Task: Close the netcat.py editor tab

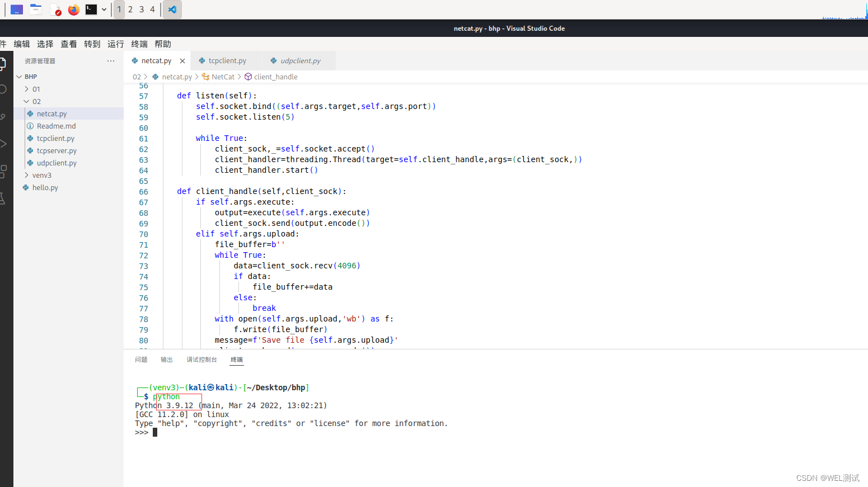Action: pyautogui.click(x=182, y=61)
